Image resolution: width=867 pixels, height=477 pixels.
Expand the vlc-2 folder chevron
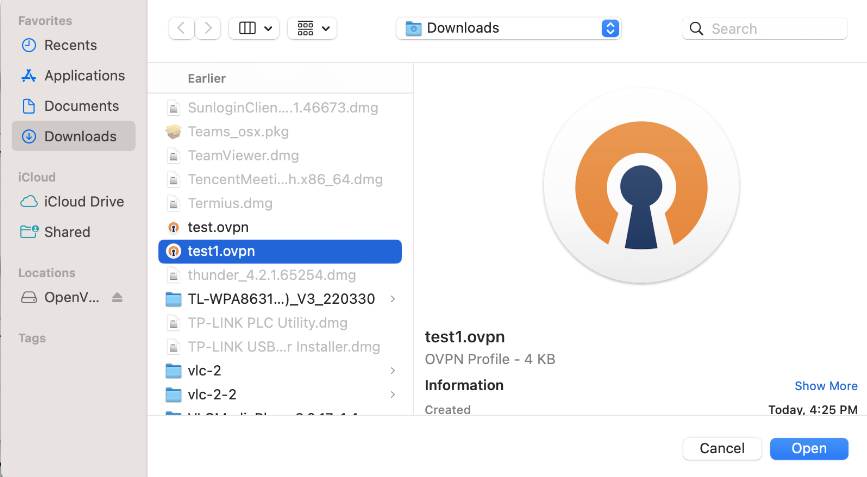tap(393, 371)
